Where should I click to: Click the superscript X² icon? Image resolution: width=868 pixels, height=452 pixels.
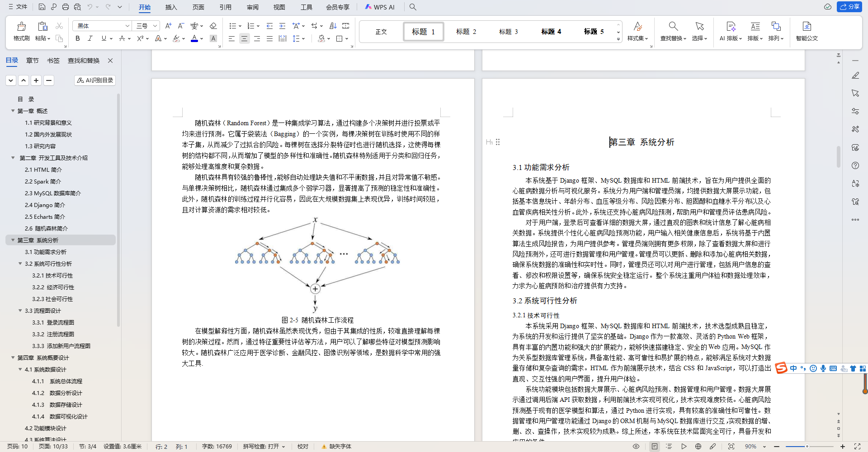tap(140, 38)
